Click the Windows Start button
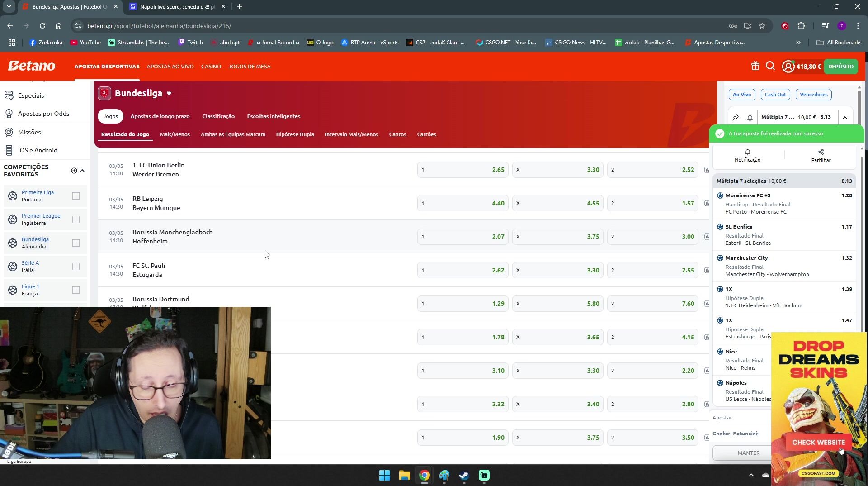 point(384,475)
